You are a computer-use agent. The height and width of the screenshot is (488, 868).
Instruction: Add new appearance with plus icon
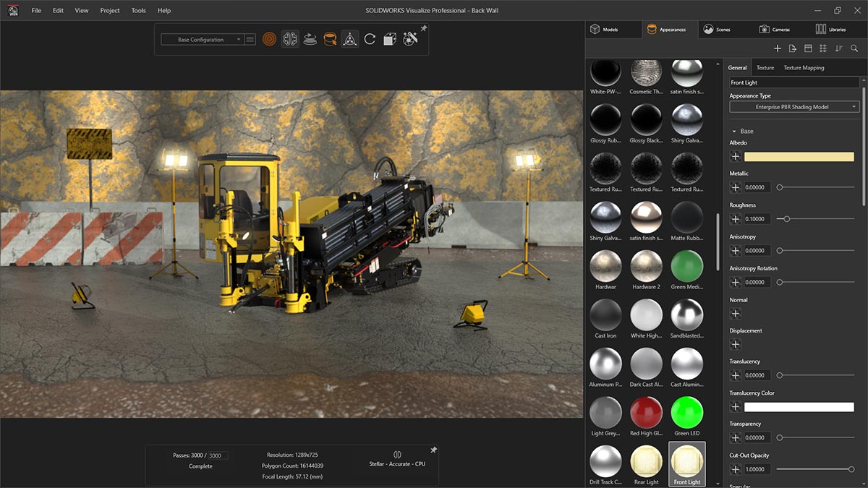pos(778,48)
